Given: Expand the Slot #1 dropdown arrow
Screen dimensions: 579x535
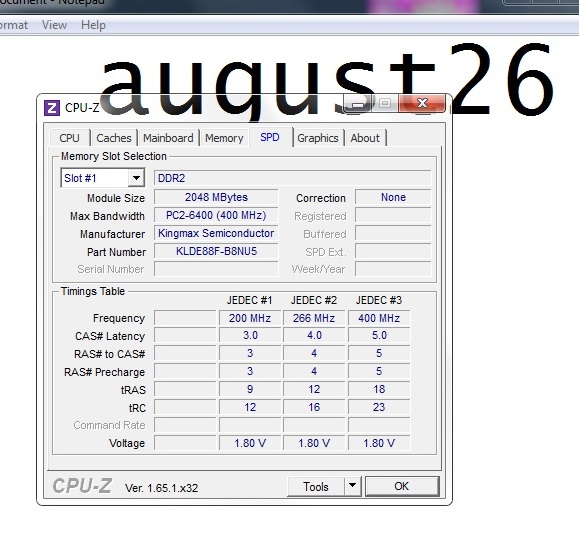Looking at the screenshot, I should (x=136, y=178).
